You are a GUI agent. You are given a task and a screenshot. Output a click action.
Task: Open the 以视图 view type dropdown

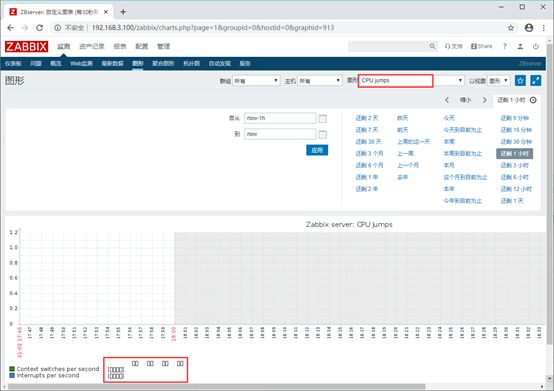499,81
